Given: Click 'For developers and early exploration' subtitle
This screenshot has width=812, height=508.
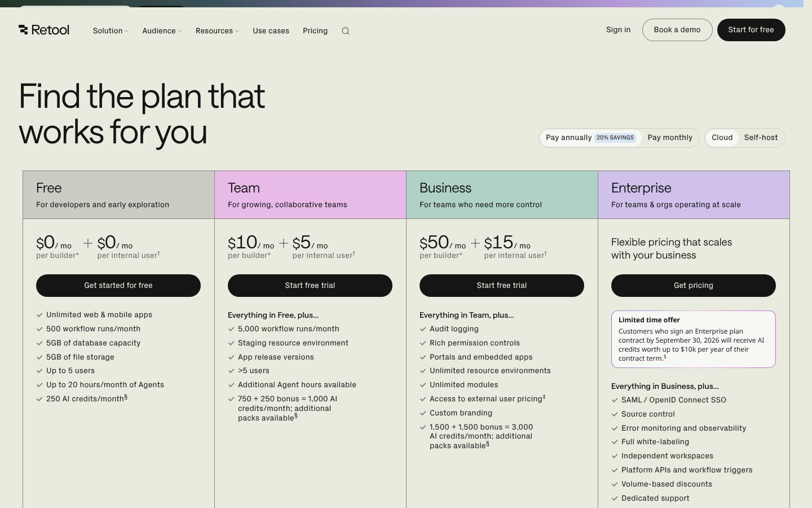Looking at the screenshot, I should (x=103, y=205).
